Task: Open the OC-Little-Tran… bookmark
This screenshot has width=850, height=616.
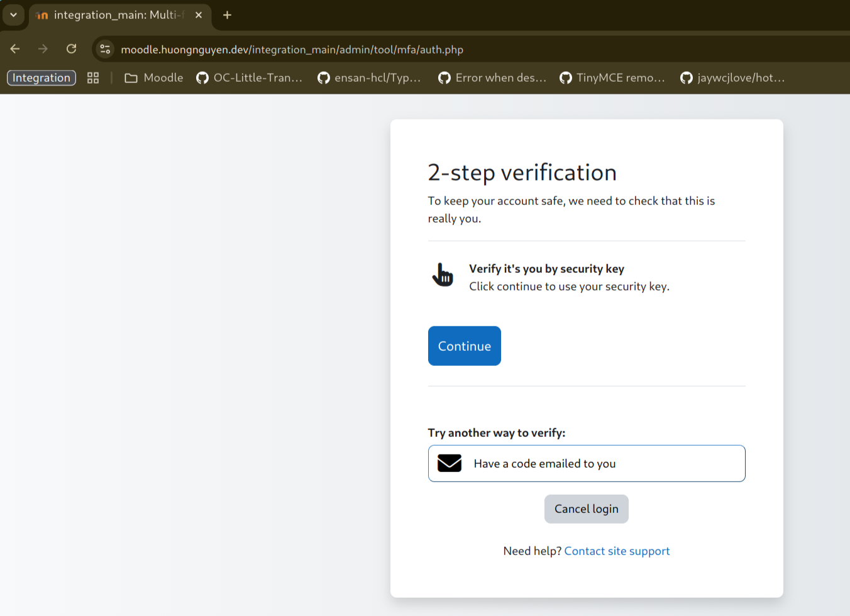Action: point(250,78)
